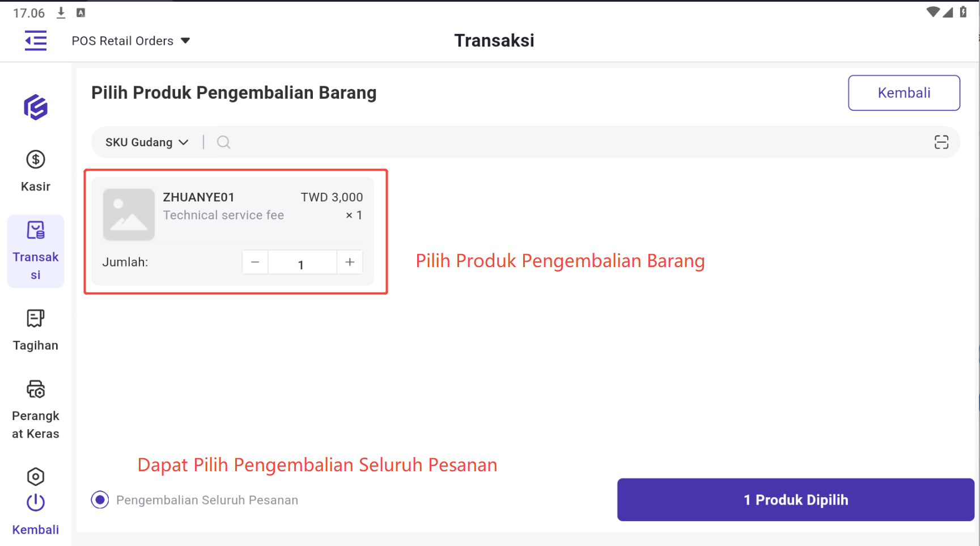Image resolution: width=980 pixels, height=546 pixels.
Task: Click the search magnifier icon
Action: [x=224, y=142]
